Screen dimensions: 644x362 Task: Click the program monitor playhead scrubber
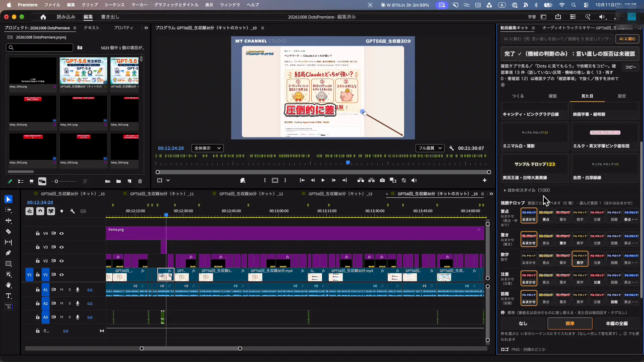pos(348,163)
